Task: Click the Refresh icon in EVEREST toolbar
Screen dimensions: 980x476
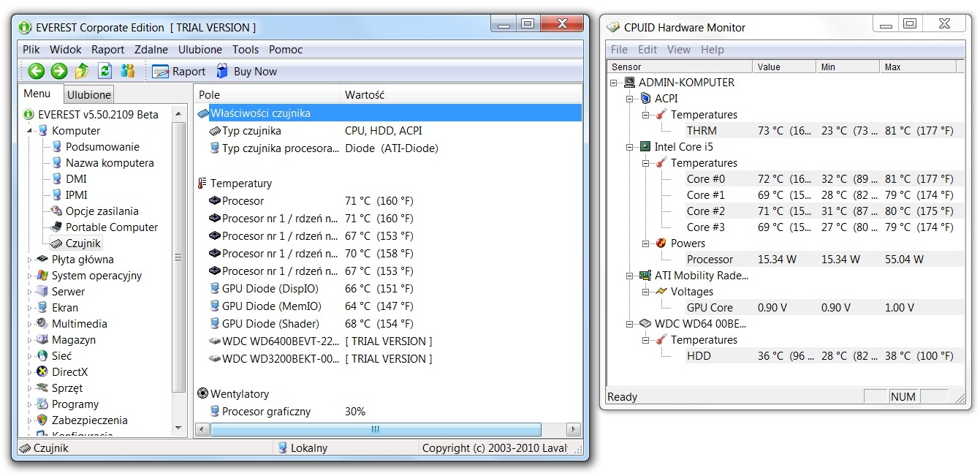Action: click(105, 71)
